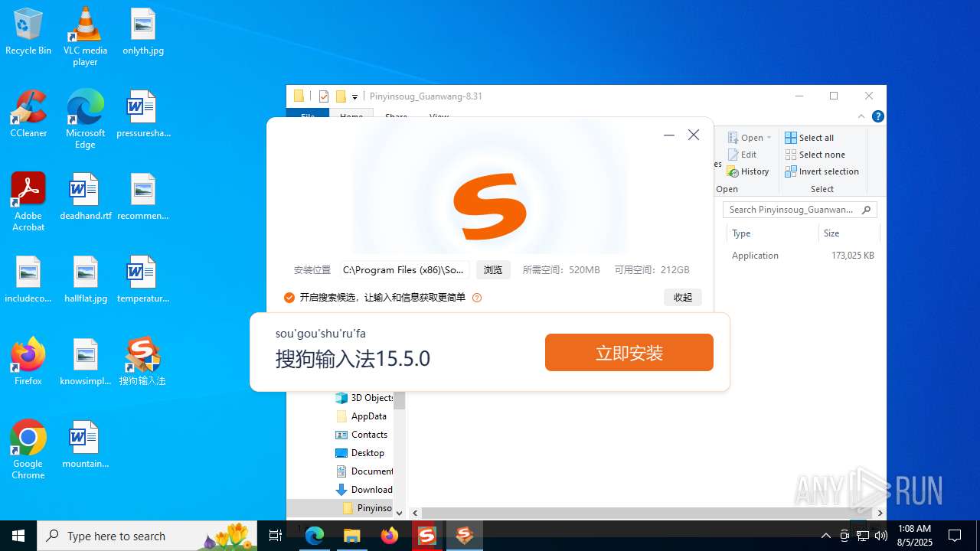Select Contacts in navigation tree
Screen dimensions: 980x551
point(362,435)
